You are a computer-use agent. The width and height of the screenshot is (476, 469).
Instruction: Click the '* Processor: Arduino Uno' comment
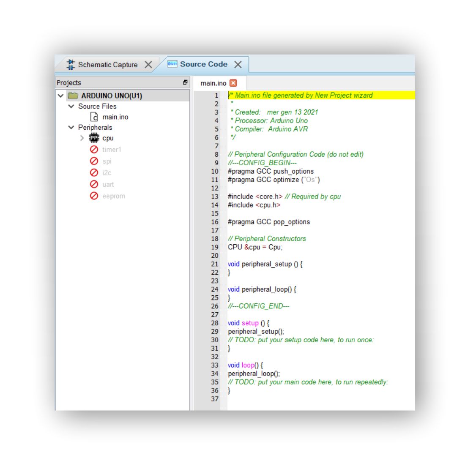[269, 121]
